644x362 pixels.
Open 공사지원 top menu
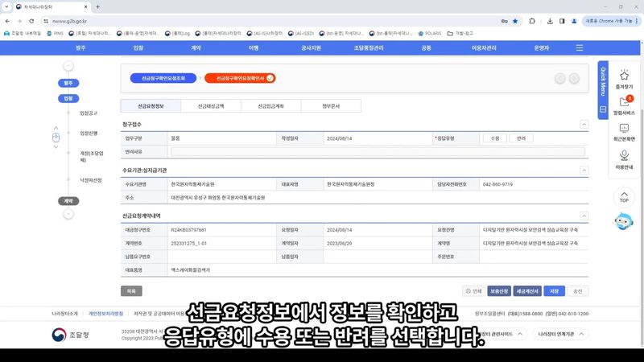pyautogui.click(x=311, y=48)
